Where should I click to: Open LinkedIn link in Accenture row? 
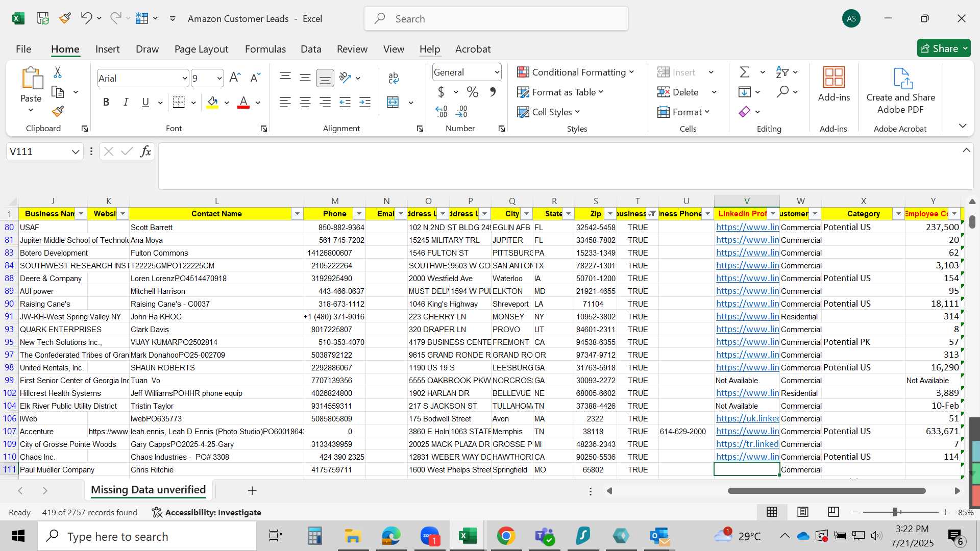pos(747,431)
